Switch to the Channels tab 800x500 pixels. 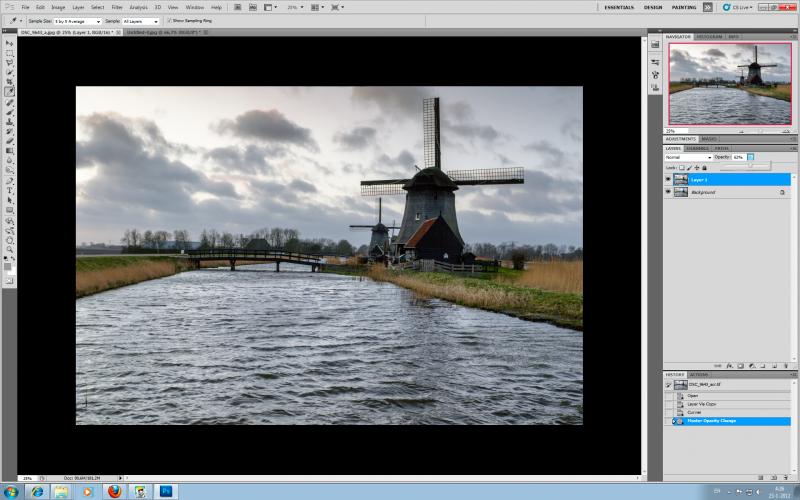click(697, 148)
